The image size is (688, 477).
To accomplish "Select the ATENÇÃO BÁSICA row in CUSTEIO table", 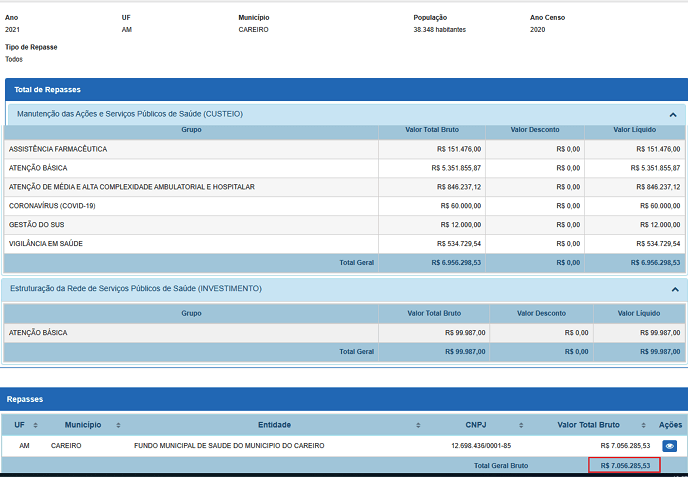I will click(344, 168).
